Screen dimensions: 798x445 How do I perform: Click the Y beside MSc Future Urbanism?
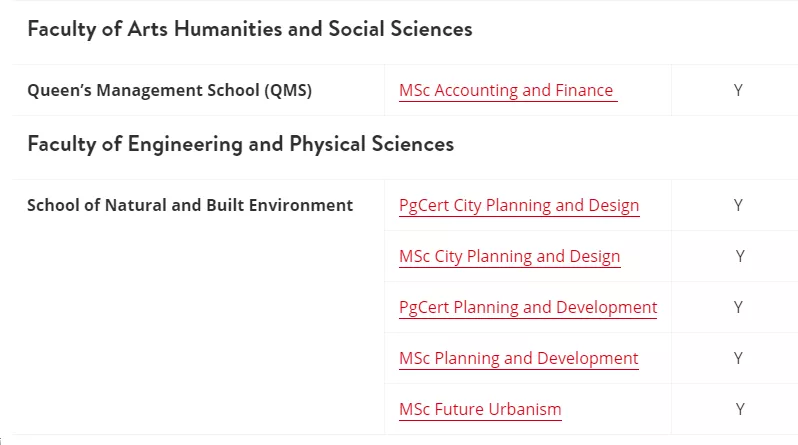(740, 409)
